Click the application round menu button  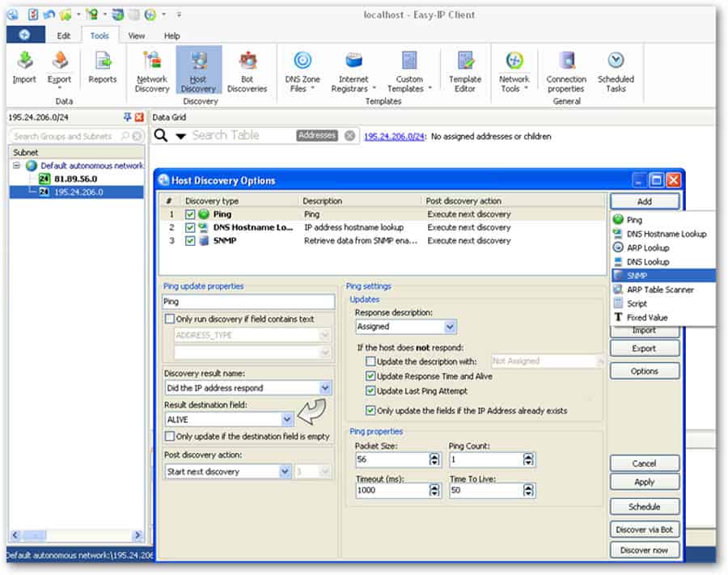[x=24, y=35]
